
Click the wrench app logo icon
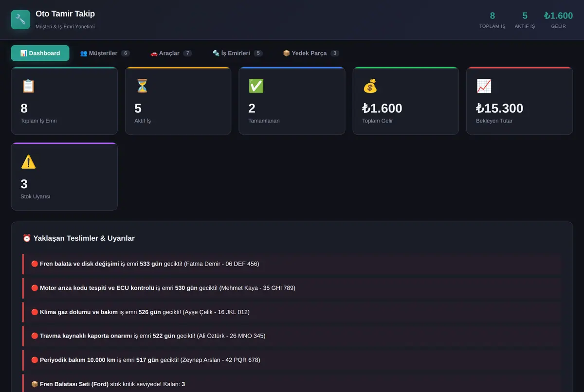tap(20, 19)
